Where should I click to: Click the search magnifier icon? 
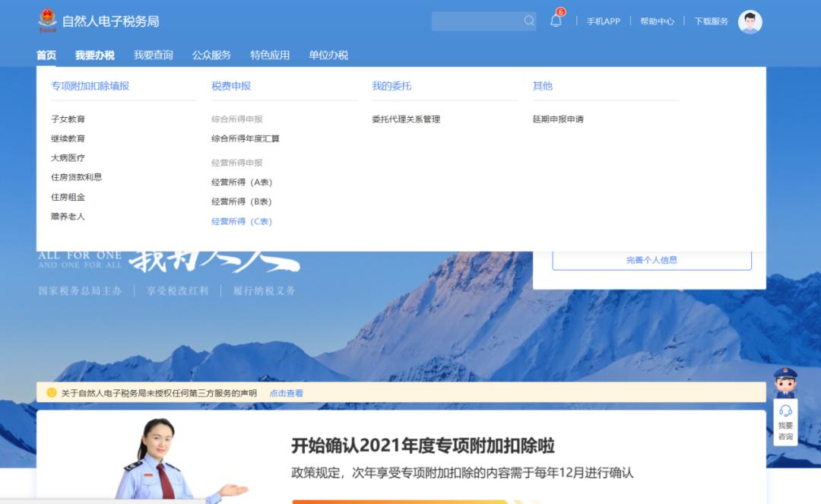tap(530, 21)
